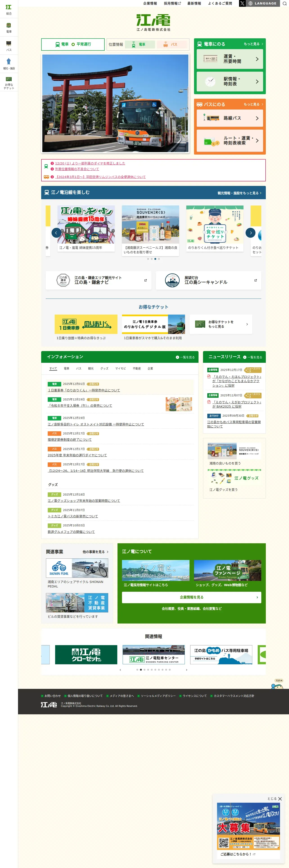This screenshot has width=289, height=868.
Task: Select 観光 information tab
Action: coord(91,369)
